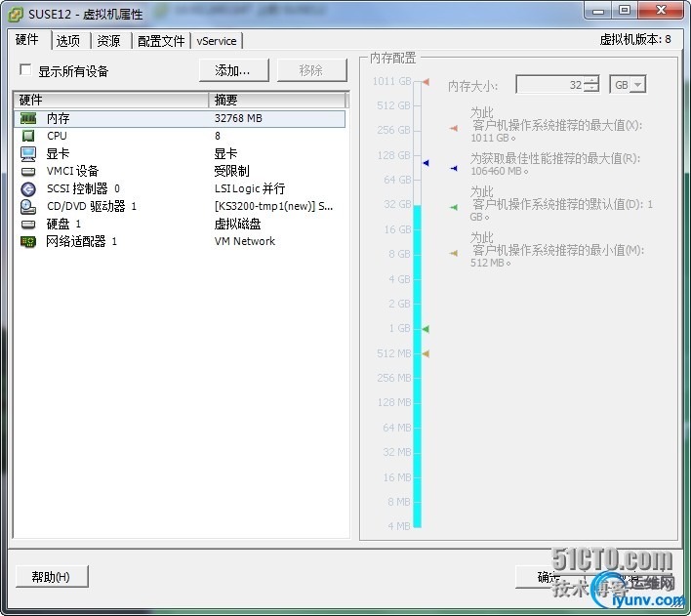Toggle the 显示所有设备 checkbox
Viewport: 691px width, 616px height.
(x=25, y=70)
